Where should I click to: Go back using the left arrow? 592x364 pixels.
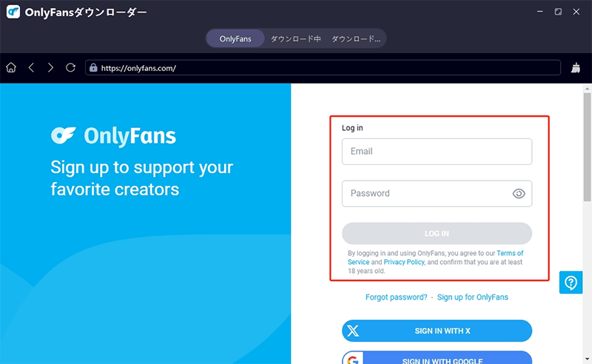pos(31,68)
